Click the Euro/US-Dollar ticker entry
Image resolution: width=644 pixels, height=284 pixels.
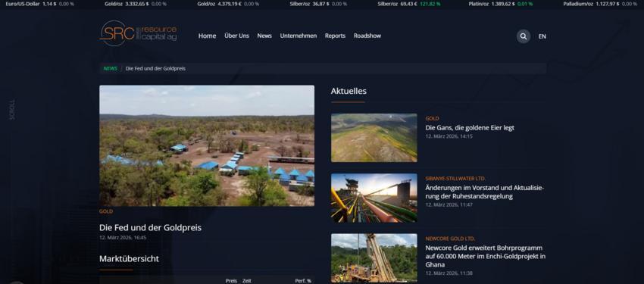point(40,4)
